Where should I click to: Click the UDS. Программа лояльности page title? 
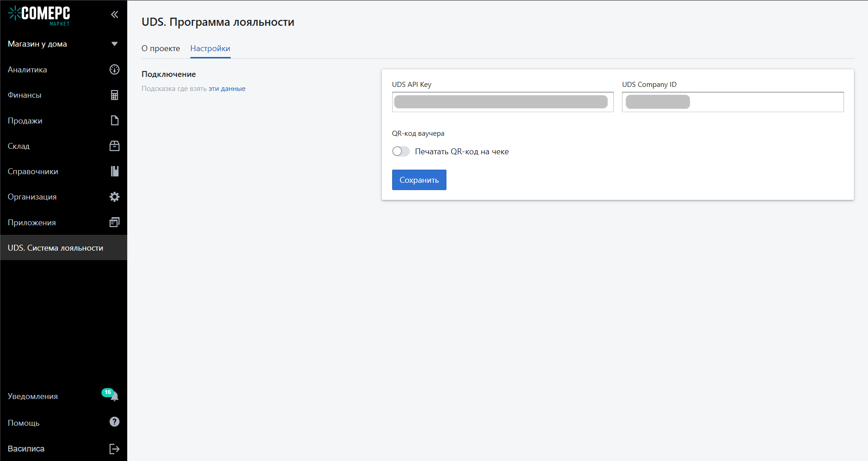click(x=218, y=22)
